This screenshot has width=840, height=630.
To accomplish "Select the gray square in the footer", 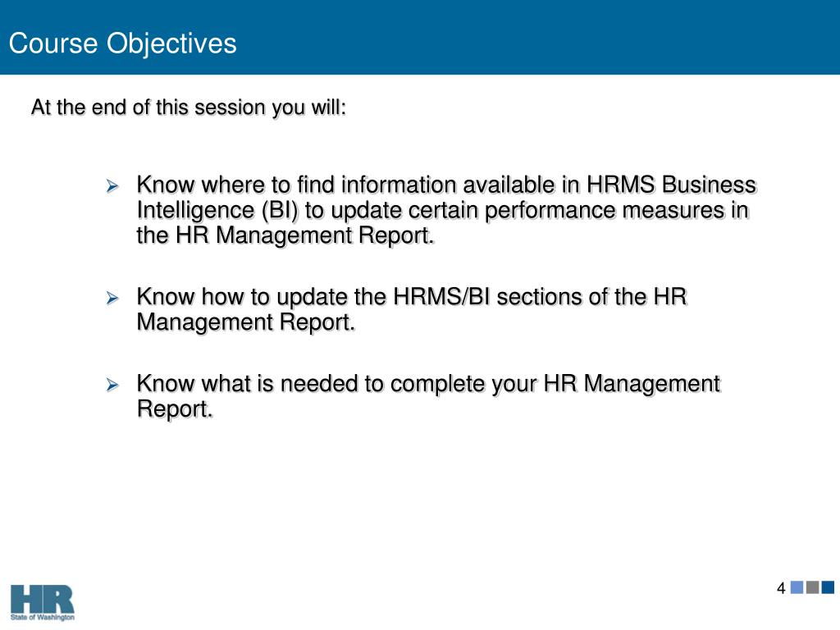I will pyautogui.click(x=812, y=587).
